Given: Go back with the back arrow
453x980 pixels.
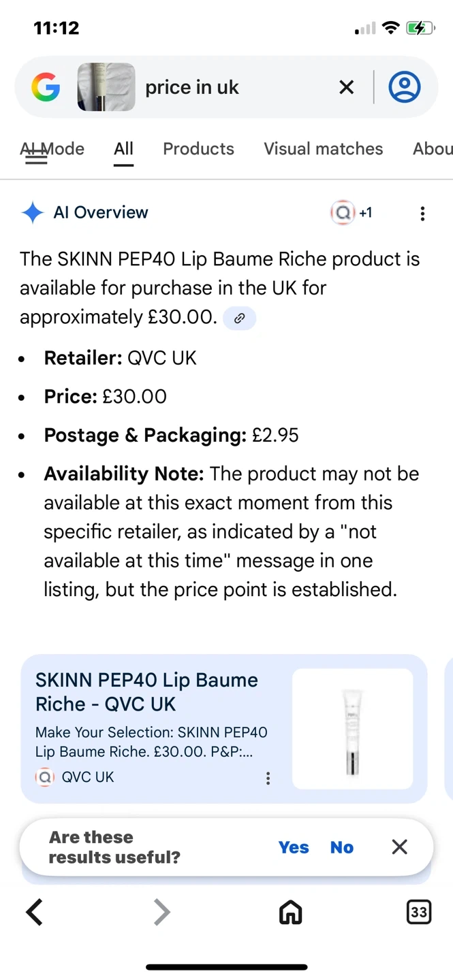Looking at the screenshot, I should pyautogui.click(x=34, y=912).
